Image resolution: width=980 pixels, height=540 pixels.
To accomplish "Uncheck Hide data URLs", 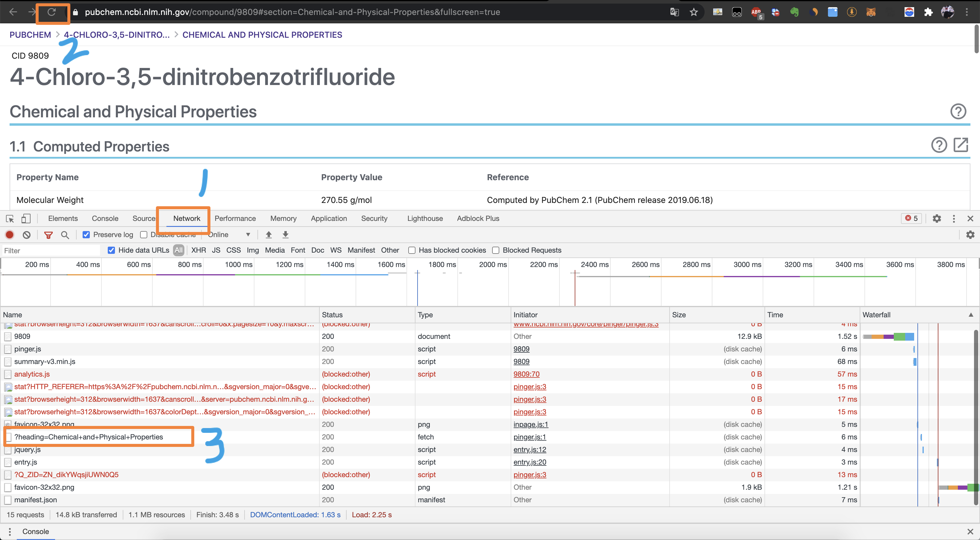I will pos(111,250).
